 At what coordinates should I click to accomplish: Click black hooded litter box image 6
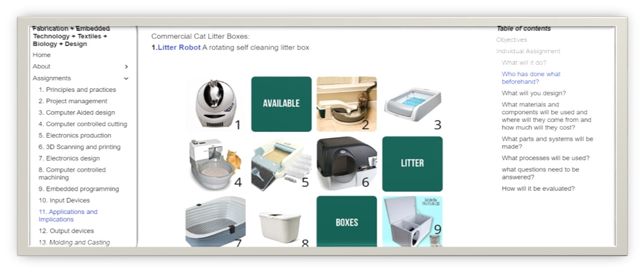coord(347,164)
